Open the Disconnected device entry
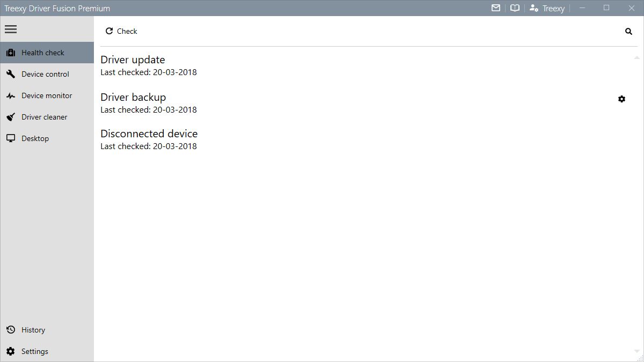644x362 pixels. coord(149,134)
